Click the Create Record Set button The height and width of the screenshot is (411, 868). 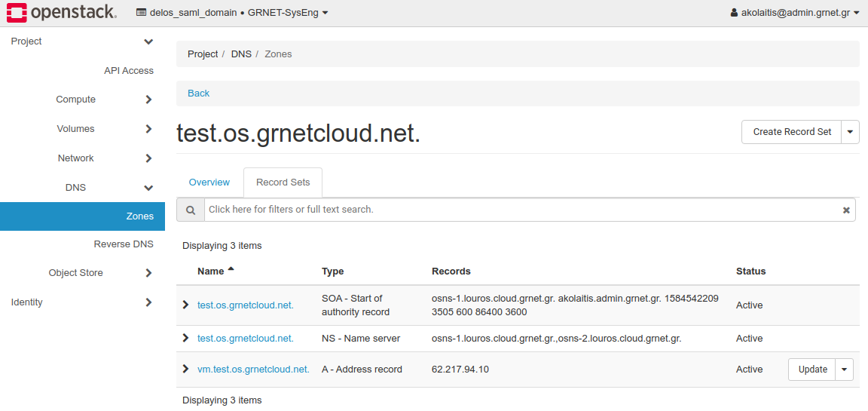click(792, 132)
